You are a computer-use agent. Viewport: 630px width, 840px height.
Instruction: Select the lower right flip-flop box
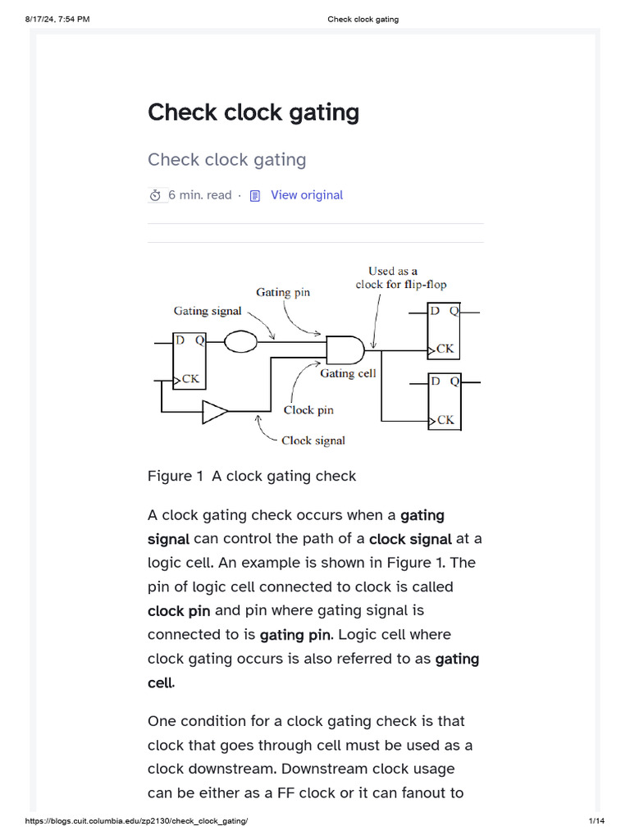click(444, 401)
